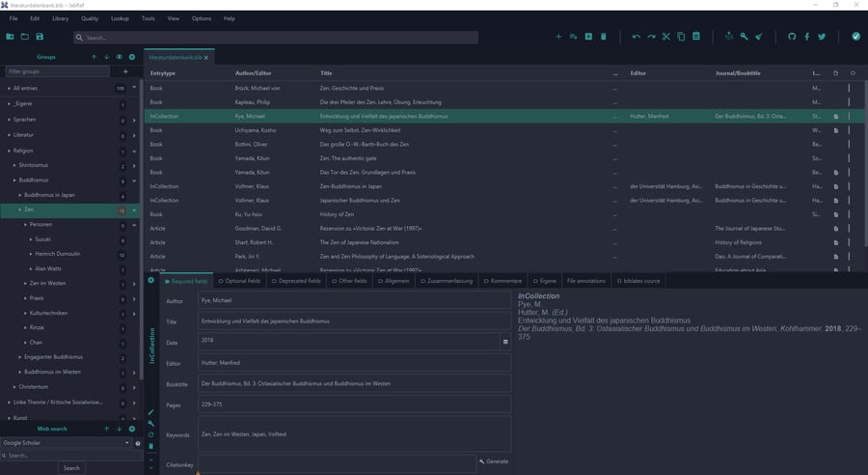Switch to the Optional fields tab
This screenshot has height=475, width=868.
tap(239, 281)
